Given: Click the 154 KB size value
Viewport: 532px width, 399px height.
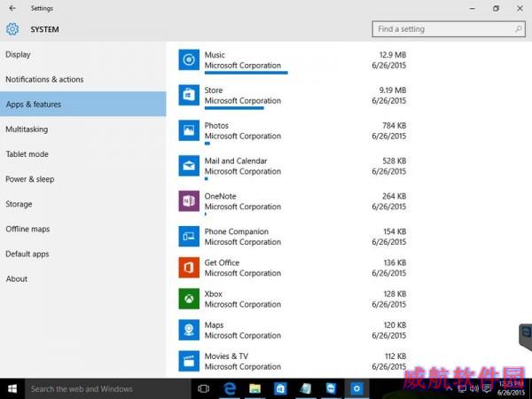Looking at the screenshot, I should tap(395, 231).
